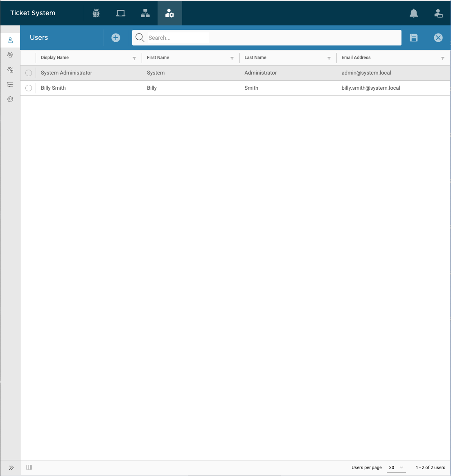Click the notifications bell icon
The width and height of the screenshot is (451, 476).
(x=414, y=13)
